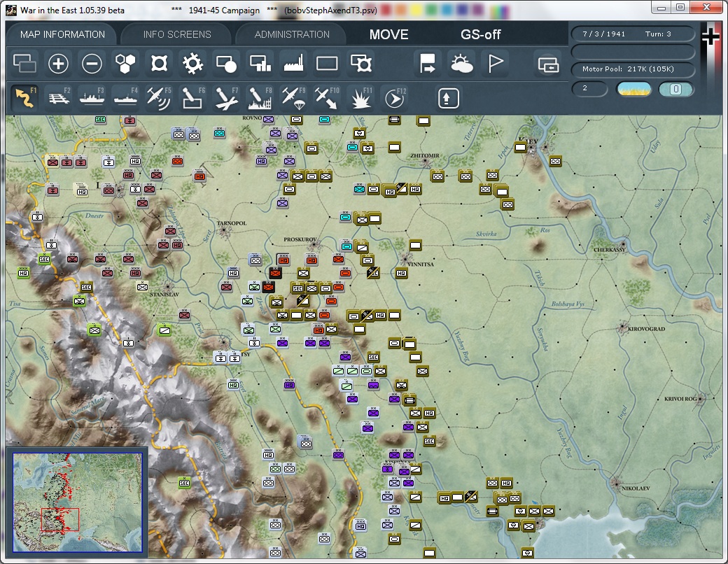Open the MAP INFORMATION tab
728x564 pixels.
coord(62,34)
